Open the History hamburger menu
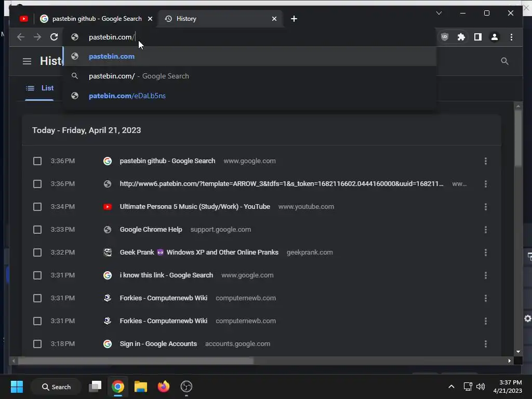Viewport: 532px width, 399px height. tap(27, 61)
